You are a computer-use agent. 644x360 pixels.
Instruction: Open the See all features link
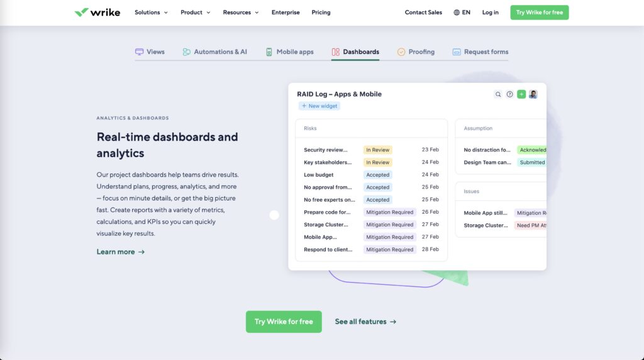point(365,322)
